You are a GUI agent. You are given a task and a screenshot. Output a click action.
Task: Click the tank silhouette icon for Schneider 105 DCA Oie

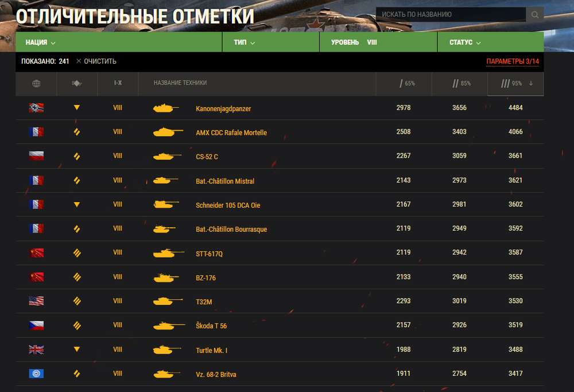(x=166, y=204)
